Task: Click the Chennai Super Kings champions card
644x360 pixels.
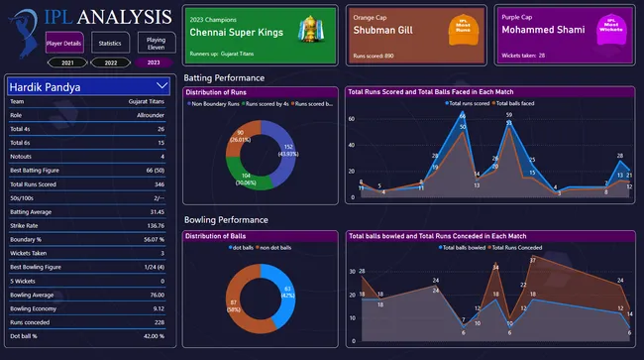Action: click(261, 36)
